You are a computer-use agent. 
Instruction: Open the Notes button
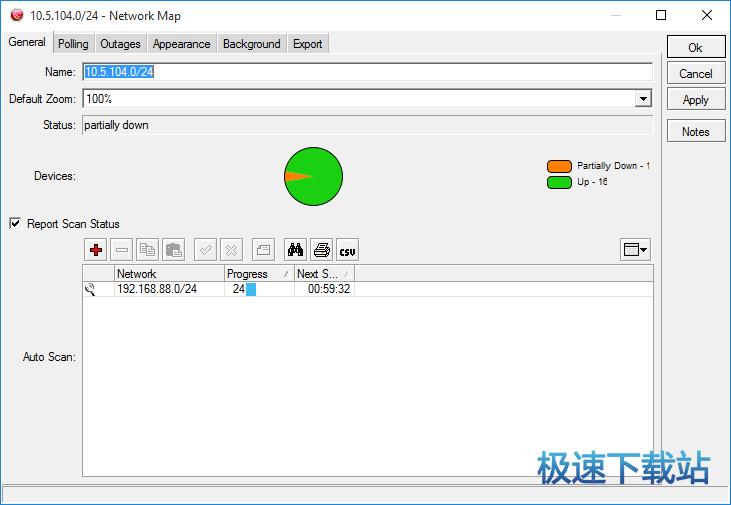pos(695,132)
